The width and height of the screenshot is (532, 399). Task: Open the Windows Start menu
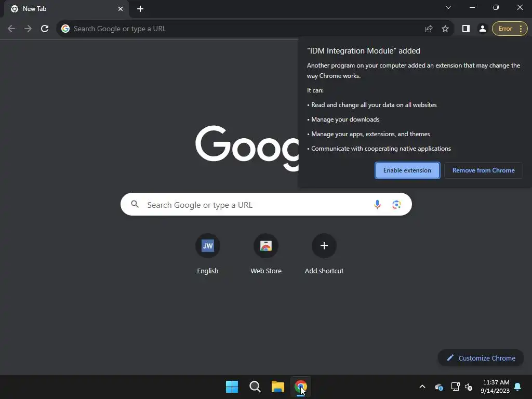232,387
